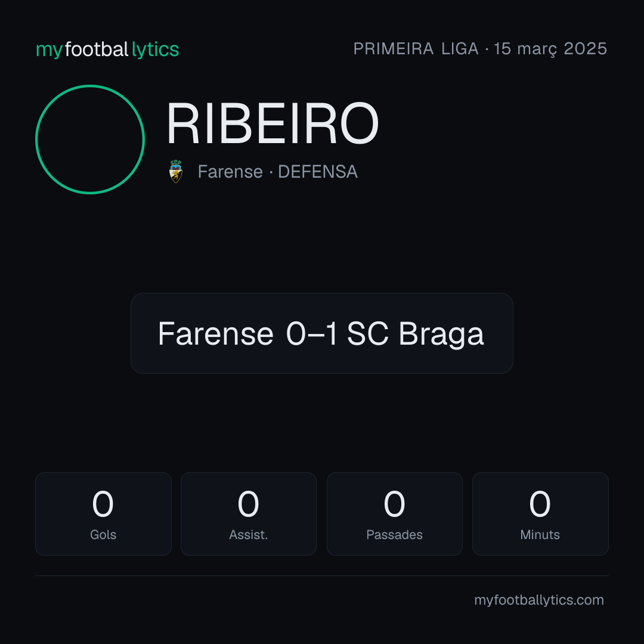Click the Farense club crest icon
The image size is (644, 644).
pos(176,171)
